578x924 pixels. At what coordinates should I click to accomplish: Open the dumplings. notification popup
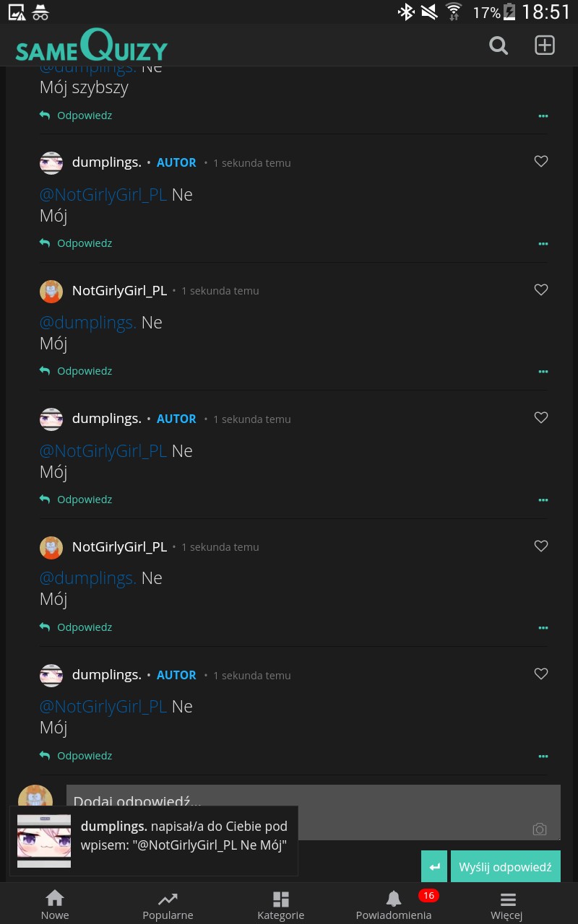pyautogui.click(x=153, y=841)
